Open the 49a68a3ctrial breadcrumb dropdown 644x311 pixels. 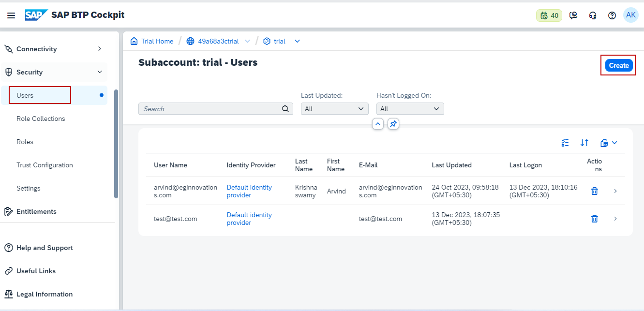pos(247,41)
